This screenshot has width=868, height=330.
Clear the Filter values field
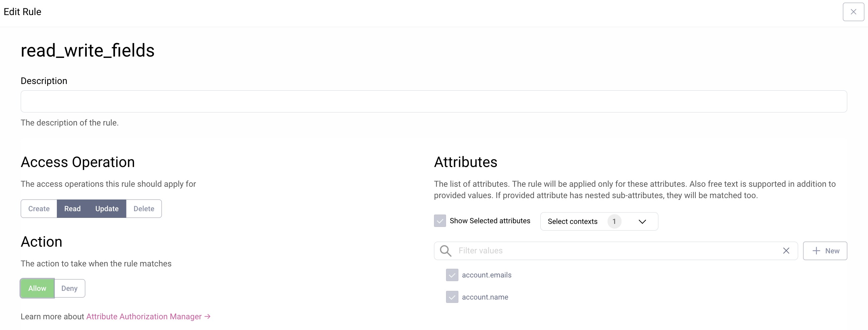point(786,251)
